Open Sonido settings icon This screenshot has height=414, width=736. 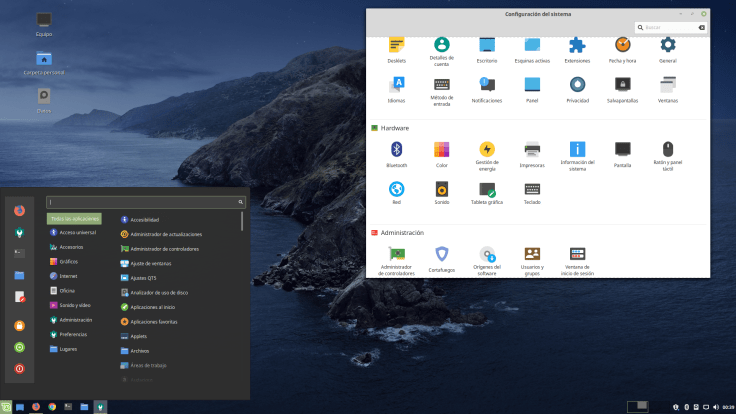441,188
